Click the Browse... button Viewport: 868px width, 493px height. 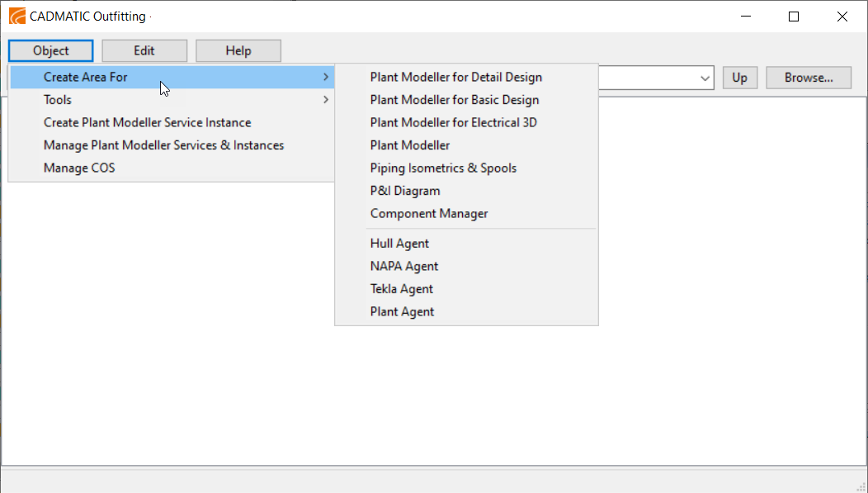coord(809,78)
